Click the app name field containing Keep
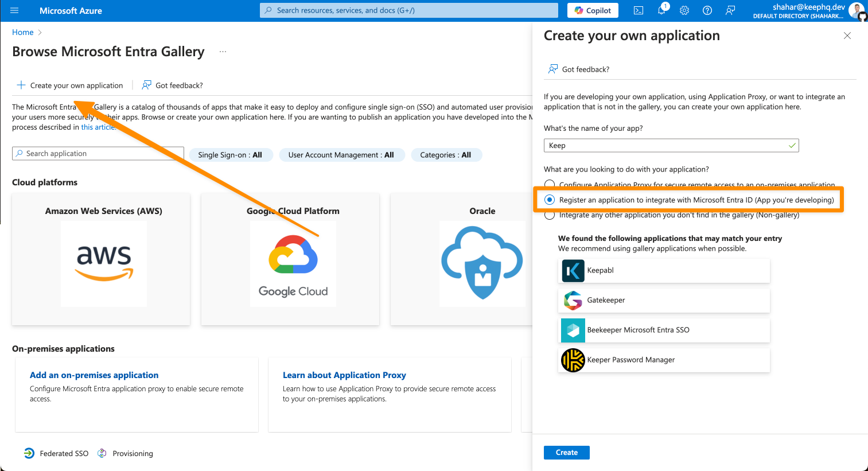 point(671,146)
